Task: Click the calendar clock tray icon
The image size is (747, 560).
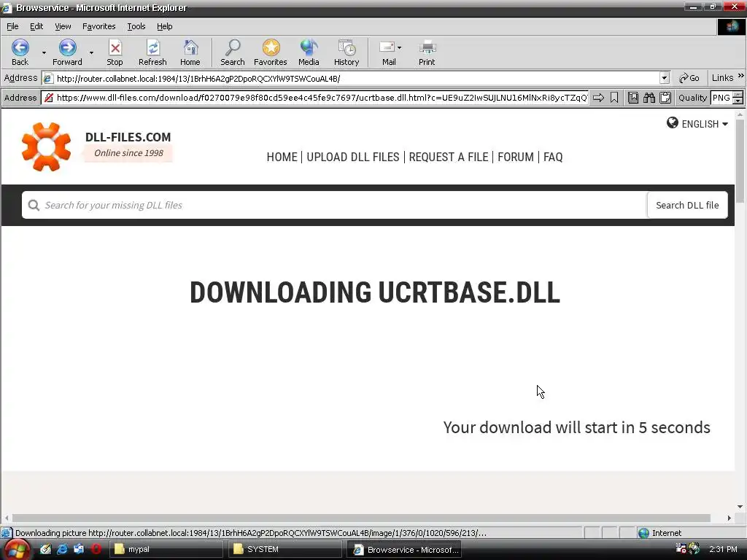Action: pos(681,548)
